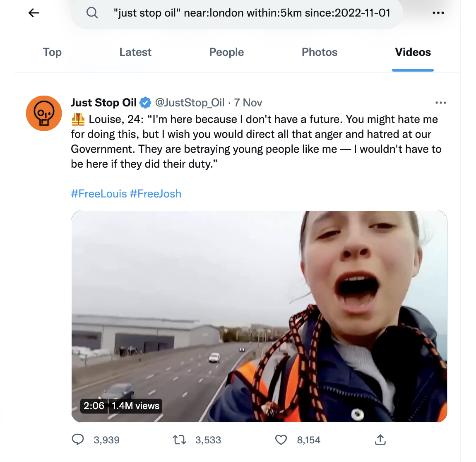Click the search magnifier icon

(x=92, y=13)
